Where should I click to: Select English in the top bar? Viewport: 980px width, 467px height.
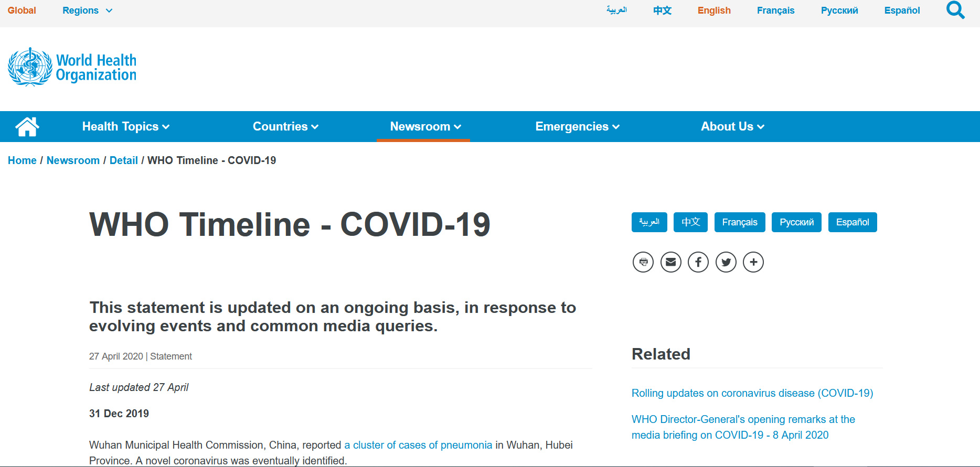[714, 10]
